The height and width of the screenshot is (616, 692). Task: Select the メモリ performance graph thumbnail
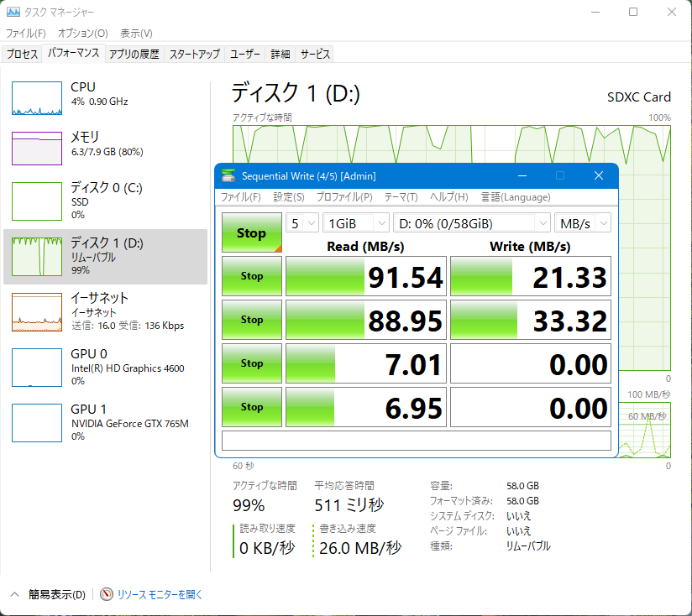pos(37,149)
